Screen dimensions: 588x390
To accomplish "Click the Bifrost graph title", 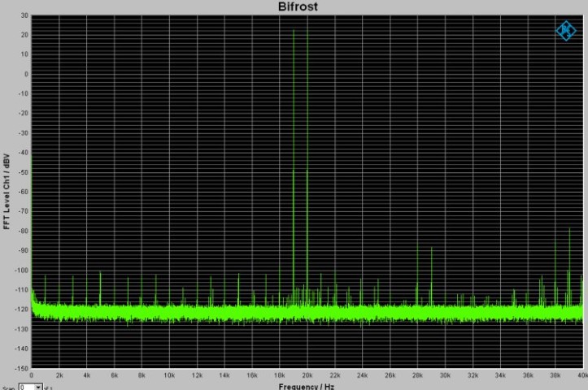I will click(298, 6).
